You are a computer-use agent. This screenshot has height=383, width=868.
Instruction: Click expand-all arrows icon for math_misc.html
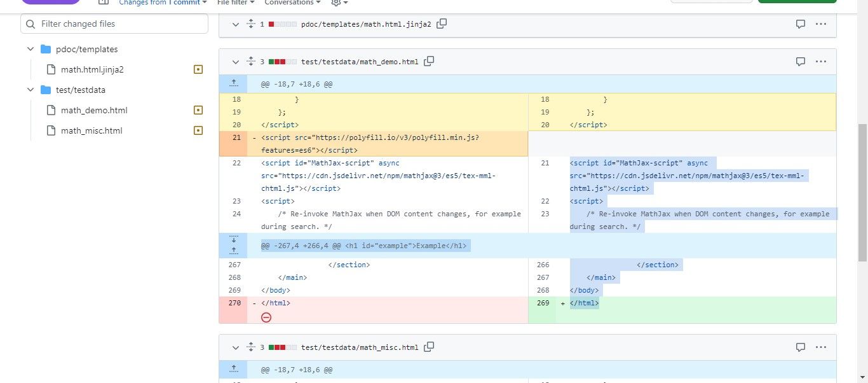(250, 347)
